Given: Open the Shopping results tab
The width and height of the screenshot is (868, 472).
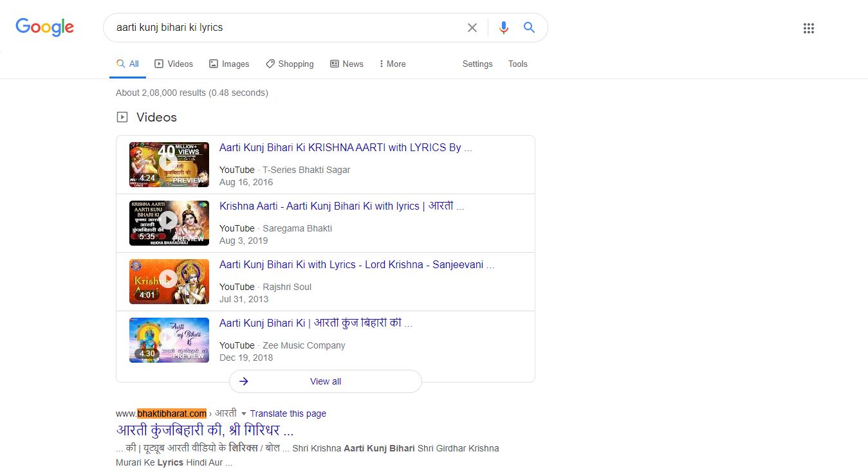Looking at the screenshot, I should (x=290, y=64).
